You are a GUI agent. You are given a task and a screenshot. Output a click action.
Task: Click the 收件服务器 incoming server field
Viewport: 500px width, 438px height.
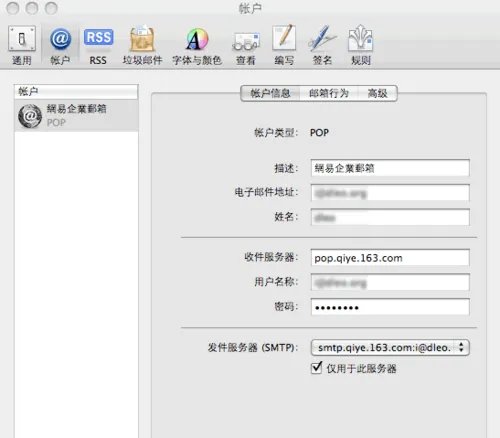coord(390,258)
